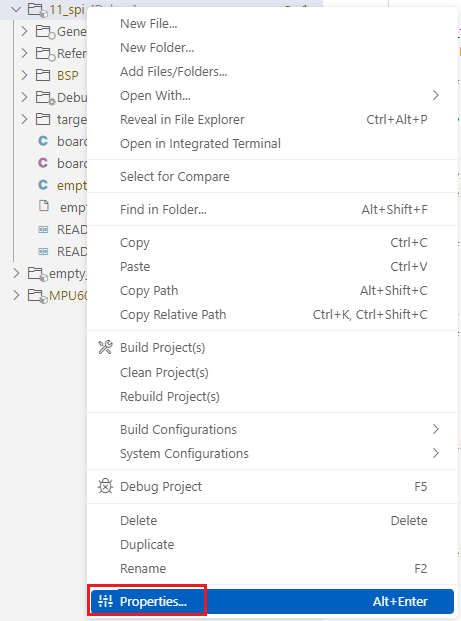The width and height of the screenshot is (461, 621).
Task: Click the first README file icon
Action: click(43, 229)
